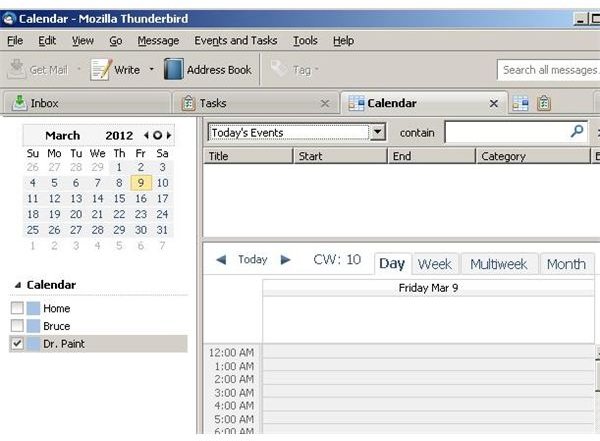
Task: Open the Events and Tasks menu
Action: coord(236,40)
